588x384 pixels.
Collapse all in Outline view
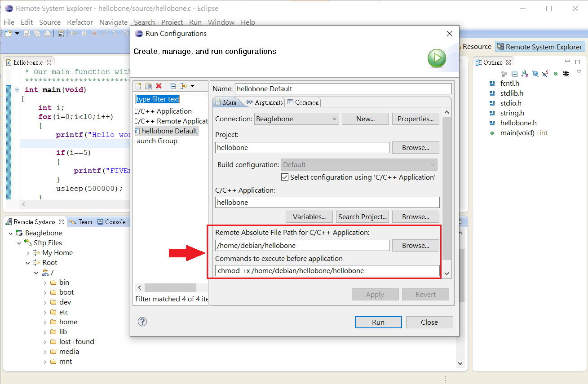coord(515,74)
